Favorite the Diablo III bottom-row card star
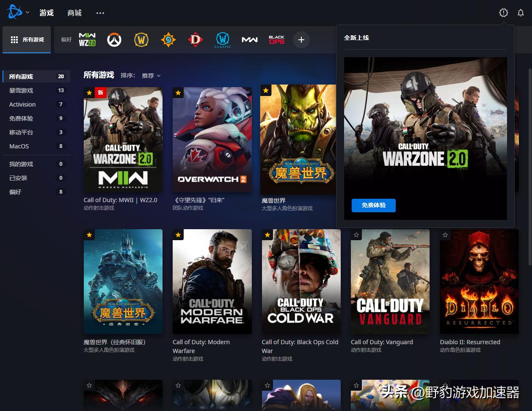 pyautogui.click(x=89, y=385)
